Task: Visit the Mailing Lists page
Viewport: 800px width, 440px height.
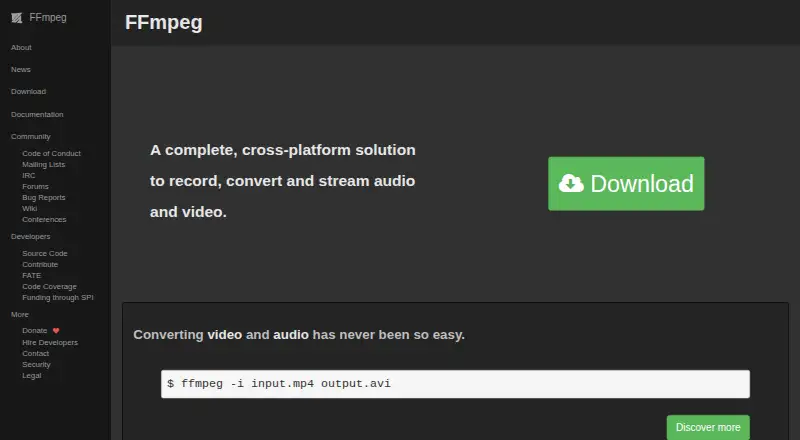Action: pos(44,164)
